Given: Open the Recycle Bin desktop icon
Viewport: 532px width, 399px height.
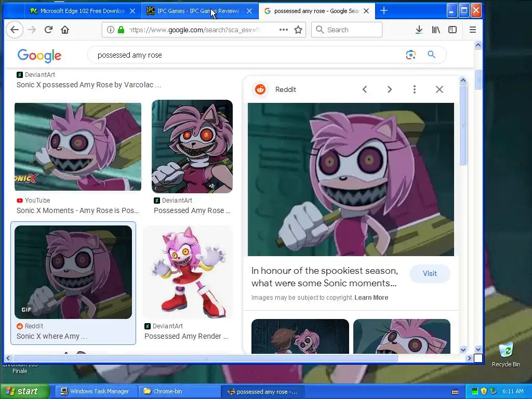Looking at the screenshot, I should (506, 354).
